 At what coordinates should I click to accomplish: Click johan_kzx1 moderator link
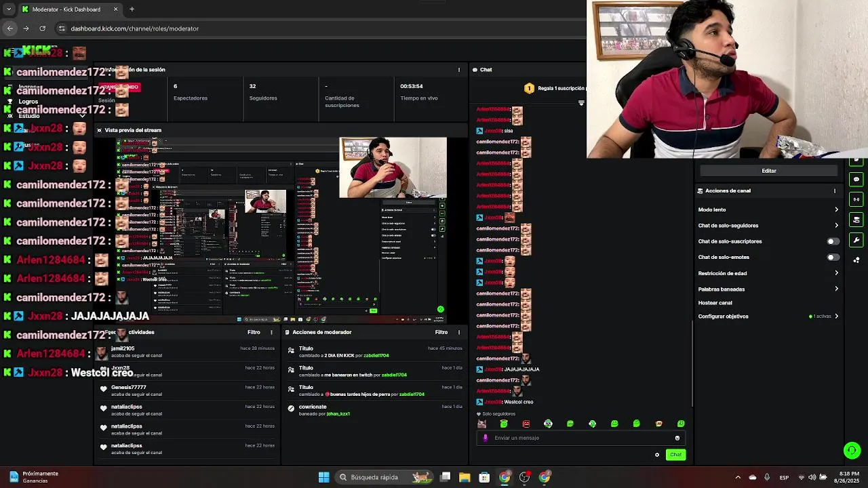pos(338,413)
